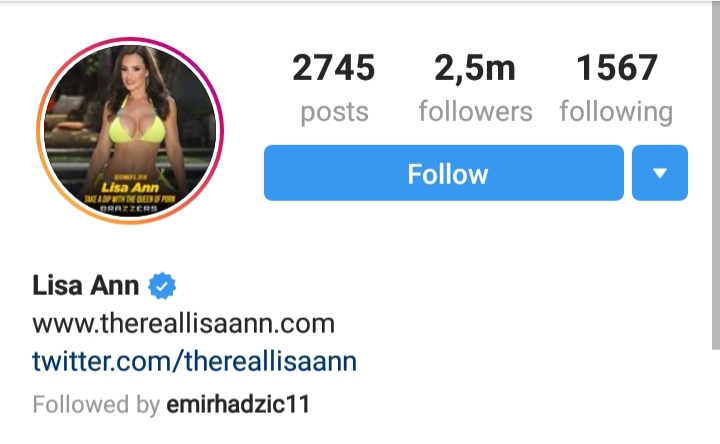The width and height of the screenshot is (720, 444).
Task: Click the gradient story ring around avatar
Action: 130,41
